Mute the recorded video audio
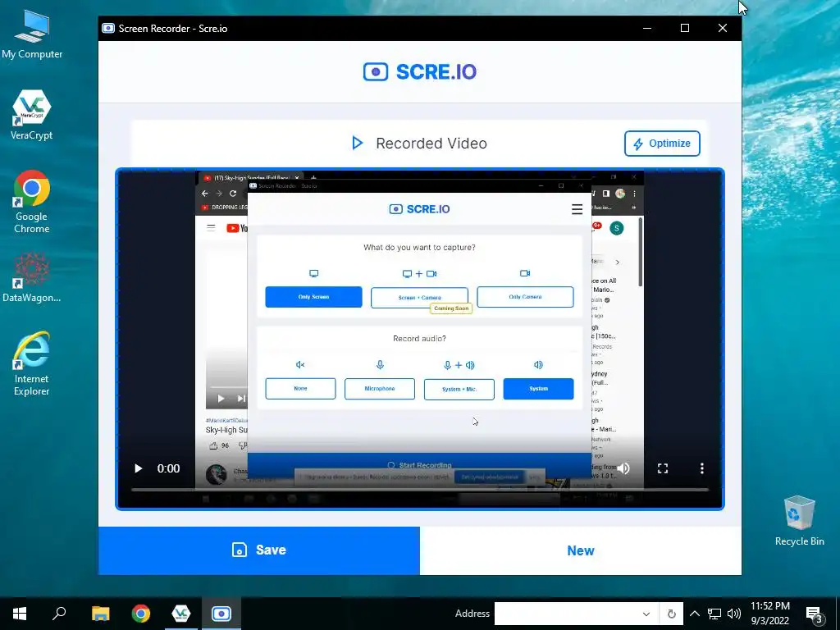The width and height of the screenshot is (840, 630). tap(623, 468)
